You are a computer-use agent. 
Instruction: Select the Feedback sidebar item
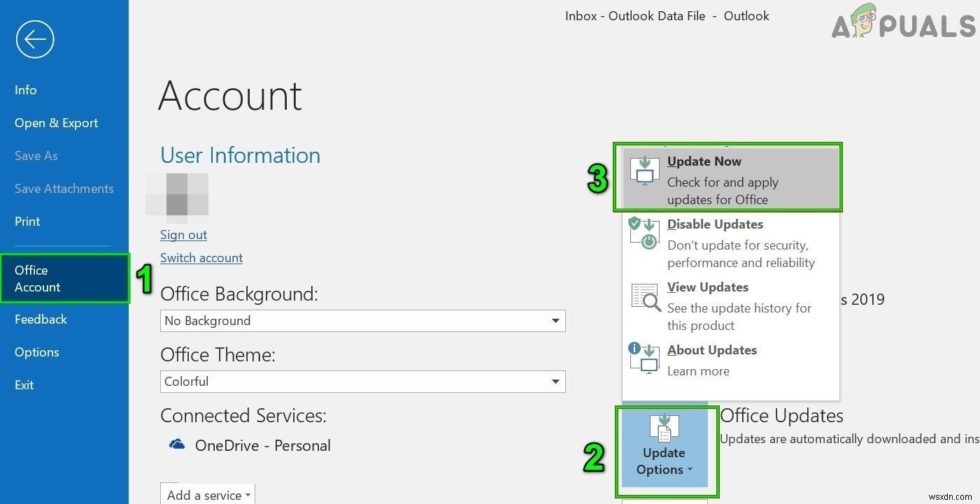[x=41, y=319]
